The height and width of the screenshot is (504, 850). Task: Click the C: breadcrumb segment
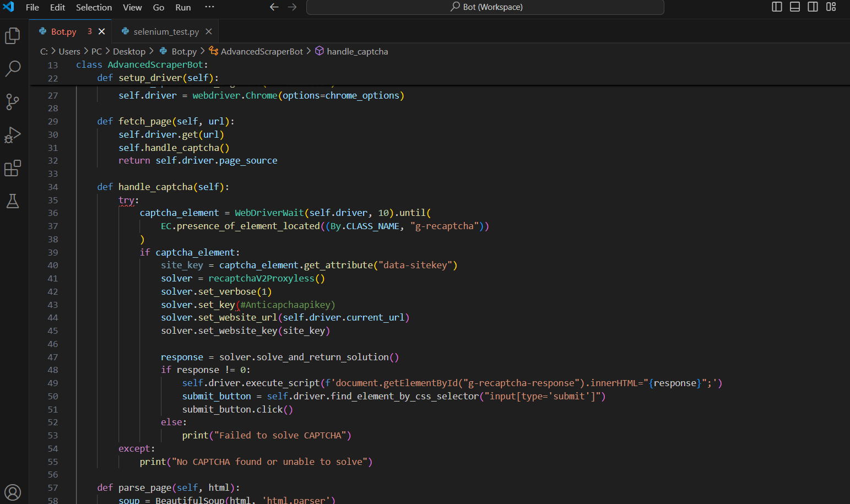pyautogui.click(x=44, y=51)
